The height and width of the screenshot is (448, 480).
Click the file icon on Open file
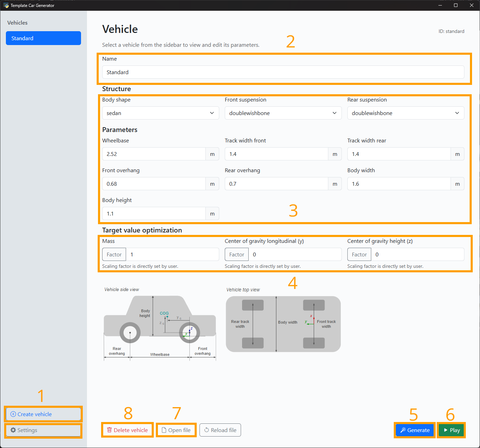tap(164, 430)
